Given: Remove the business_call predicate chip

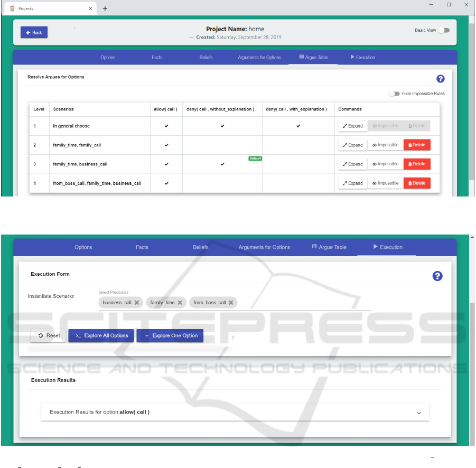Looking at the screenshot, I should [x=136, y=303].
